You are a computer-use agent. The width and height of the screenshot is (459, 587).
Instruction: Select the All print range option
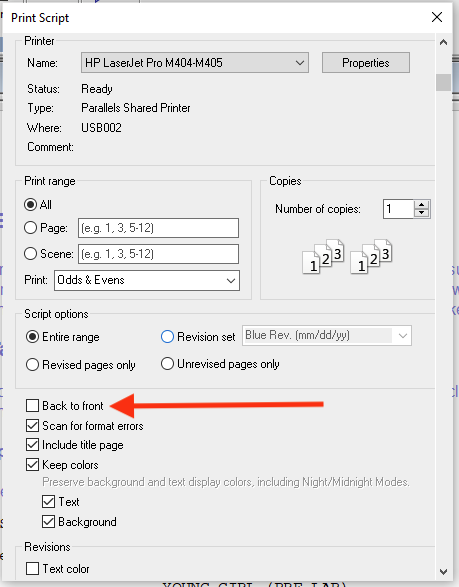click(30, 204)
